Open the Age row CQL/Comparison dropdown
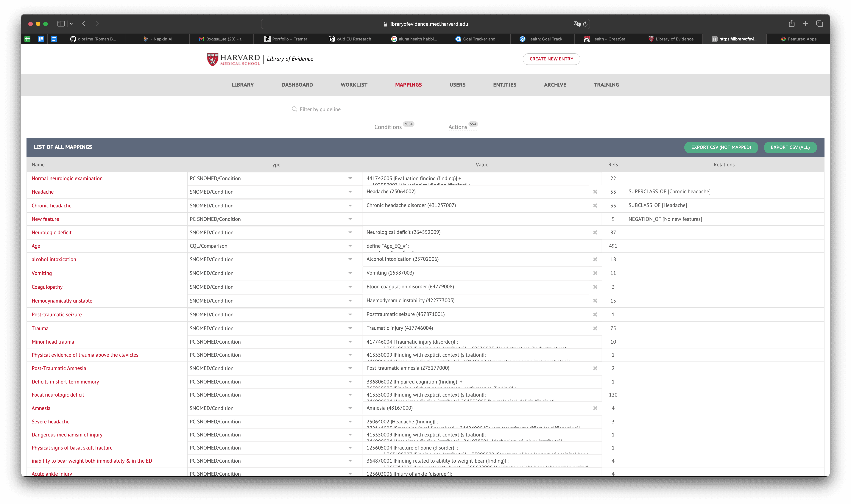 [x=350, y=246]
